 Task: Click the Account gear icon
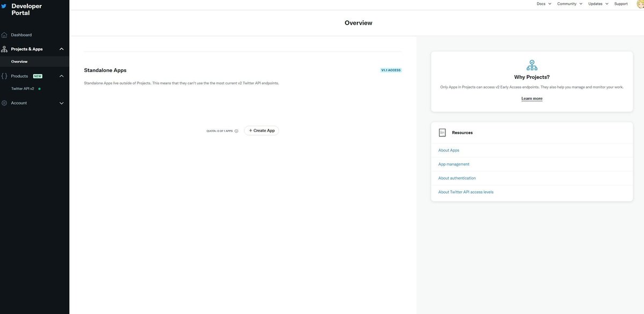[4, 103]
